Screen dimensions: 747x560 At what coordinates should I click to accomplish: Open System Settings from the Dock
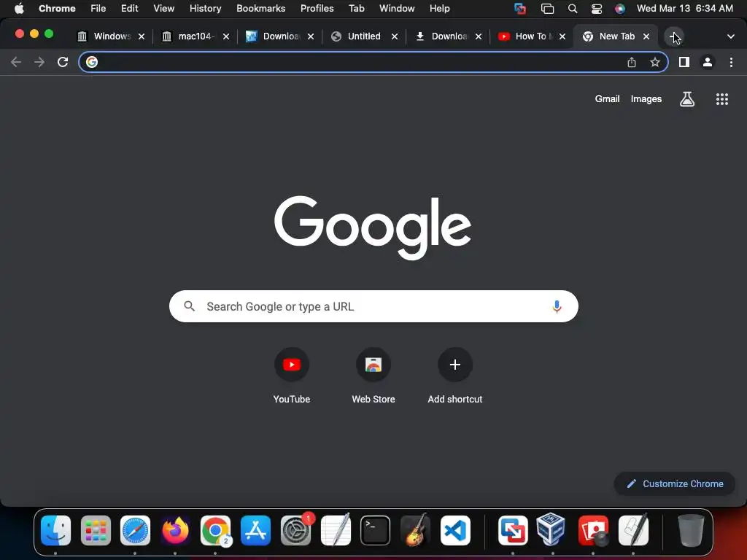coord(296,531)
